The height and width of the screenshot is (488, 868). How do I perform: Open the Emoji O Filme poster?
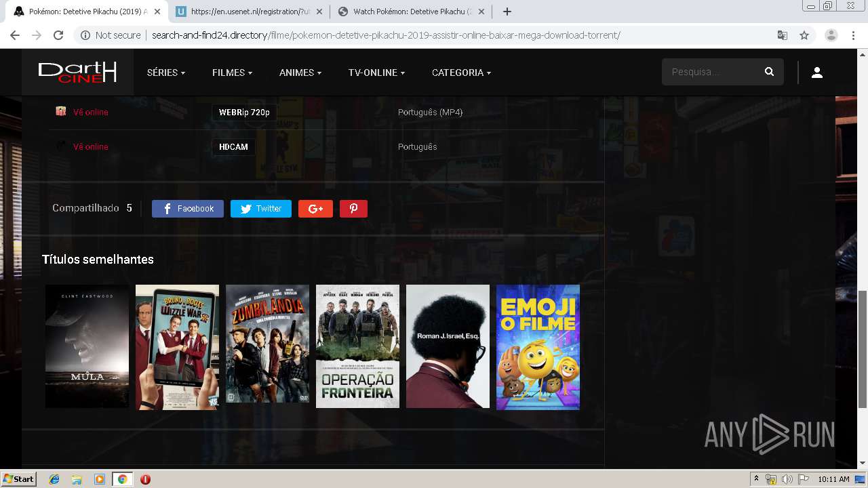(538, 347)
